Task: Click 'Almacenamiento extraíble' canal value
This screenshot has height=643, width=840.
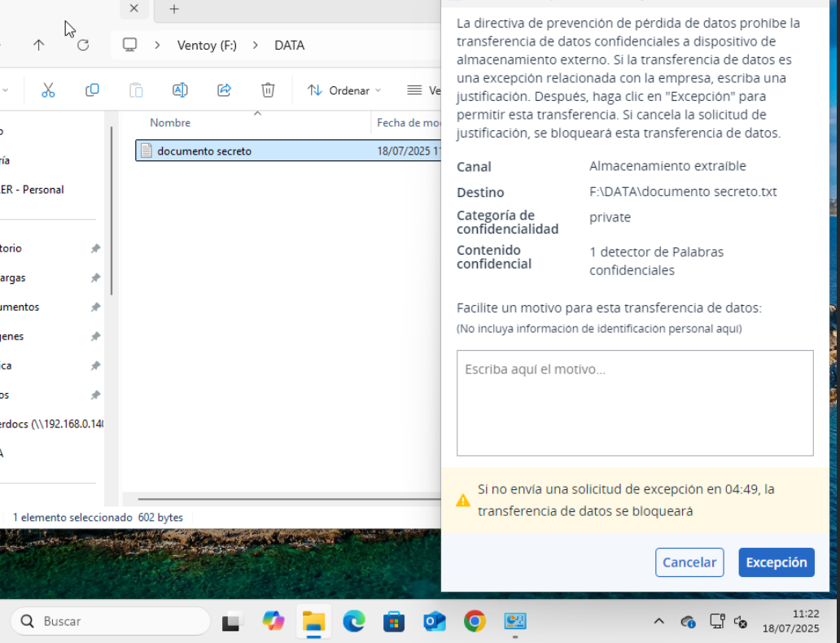Action: (667, 165)
